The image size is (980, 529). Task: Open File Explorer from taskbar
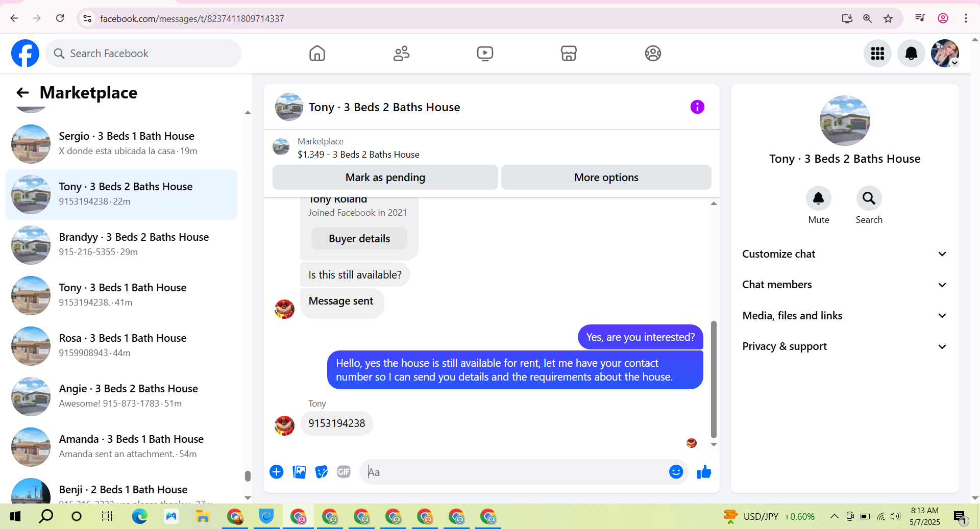click(x=203, y=517)
